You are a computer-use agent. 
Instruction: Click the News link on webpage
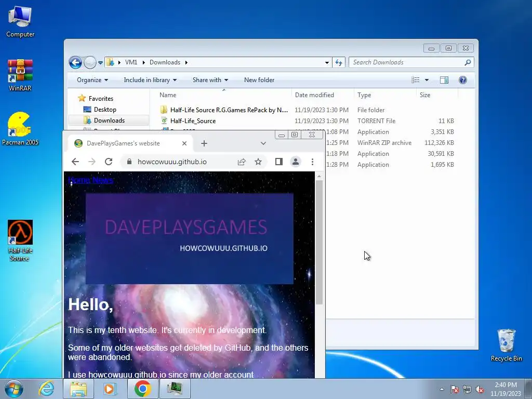pos(103,180)
